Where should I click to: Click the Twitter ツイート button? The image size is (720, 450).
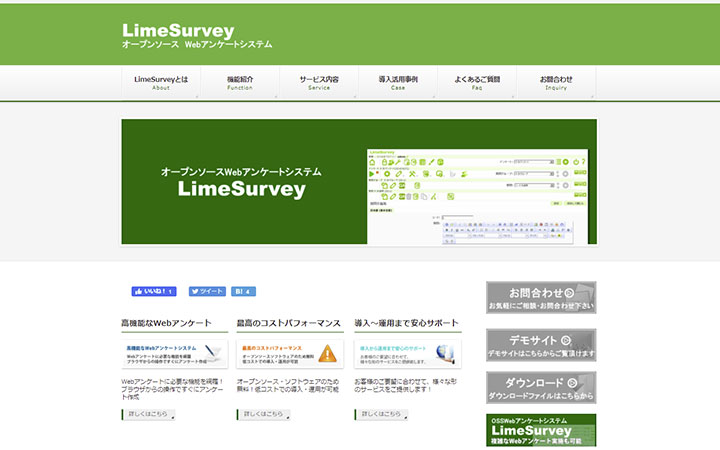click(207, 291)
